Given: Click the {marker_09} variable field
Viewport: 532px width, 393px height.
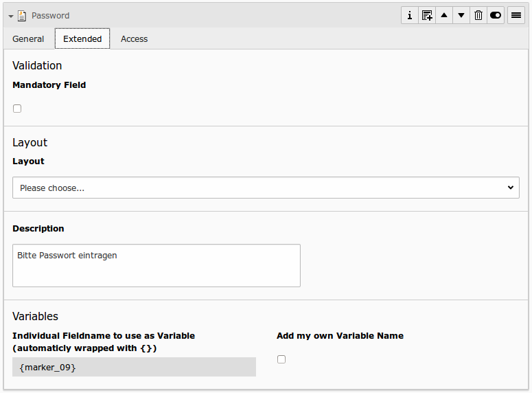Looking at the screenshot, I should click(134, 368).
